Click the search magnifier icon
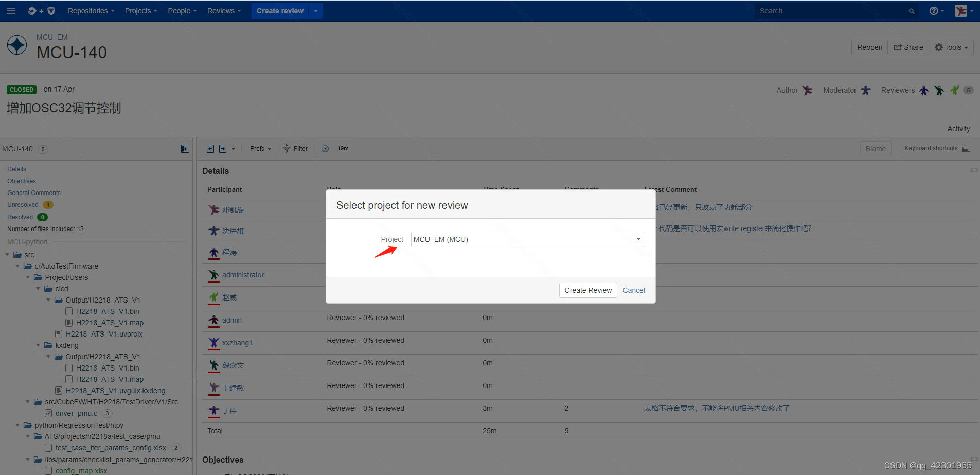This screenshot has width=980, height=475. [912, 11]
